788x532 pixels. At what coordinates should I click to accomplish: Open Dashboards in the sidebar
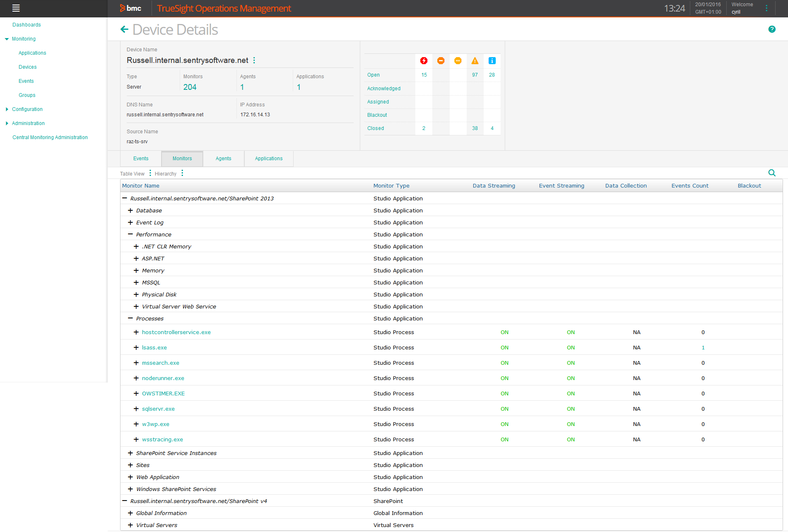click(27, 25)
